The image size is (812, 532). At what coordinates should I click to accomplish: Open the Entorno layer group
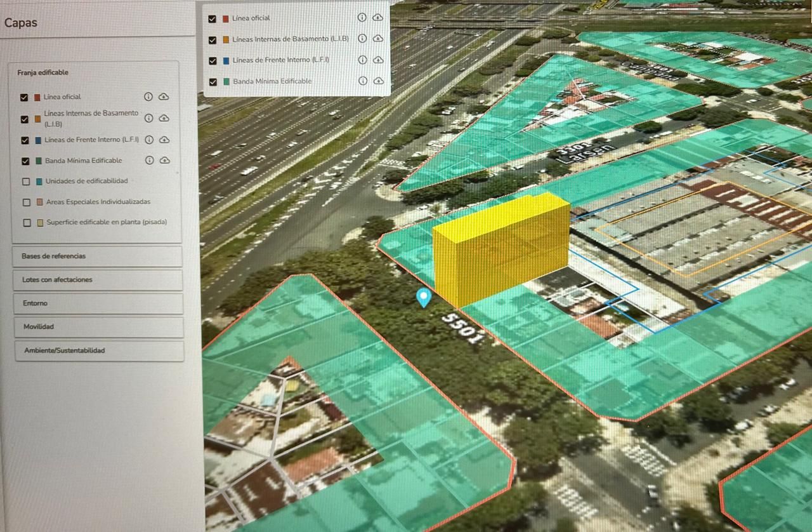[98, 303]
